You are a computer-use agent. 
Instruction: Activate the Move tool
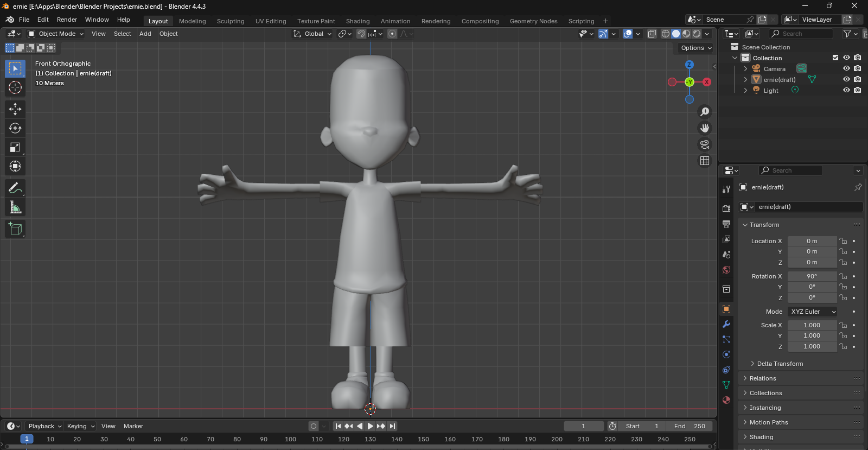pyautogui.click(x=15, y=109)
